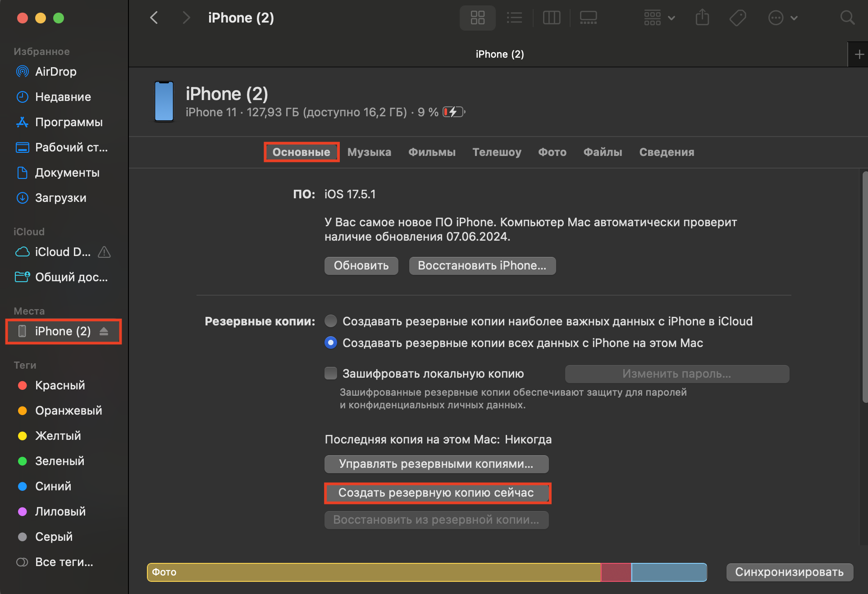The width and height of the screenshot is (868, 594).
Task: Select backup to this Mac radio
Action: (x=331, y=343)
